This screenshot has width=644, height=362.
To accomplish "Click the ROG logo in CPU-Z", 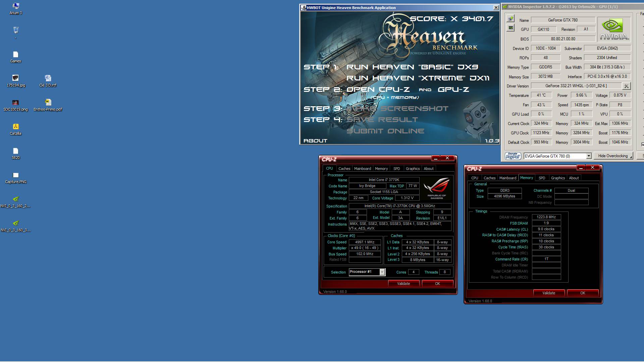I will click(x=436, y=188).
